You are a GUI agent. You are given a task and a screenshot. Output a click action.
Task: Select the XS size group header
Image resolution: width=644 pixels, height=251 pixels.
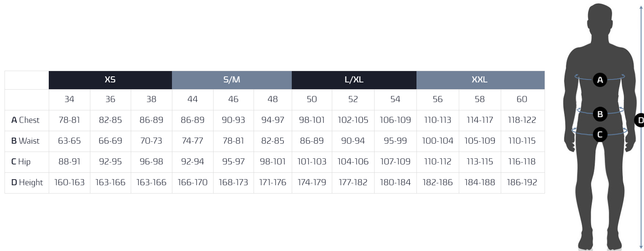[x=110, y=80]
